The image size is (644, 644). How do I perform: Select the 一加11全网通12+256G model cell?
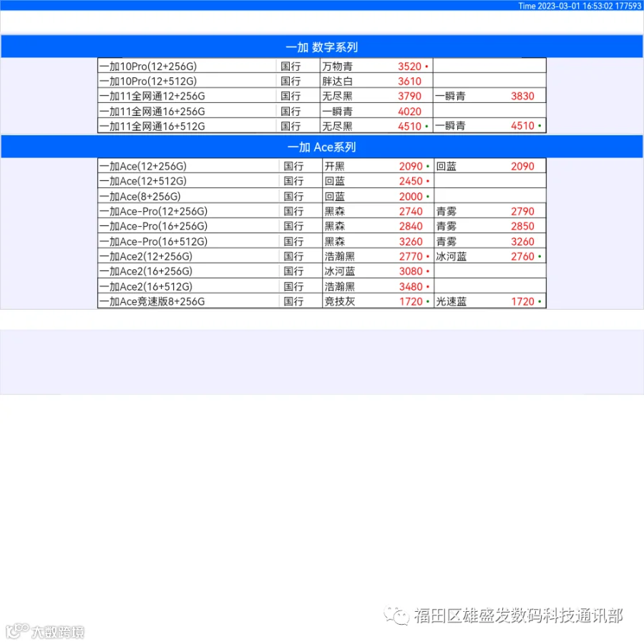point(187,96)
